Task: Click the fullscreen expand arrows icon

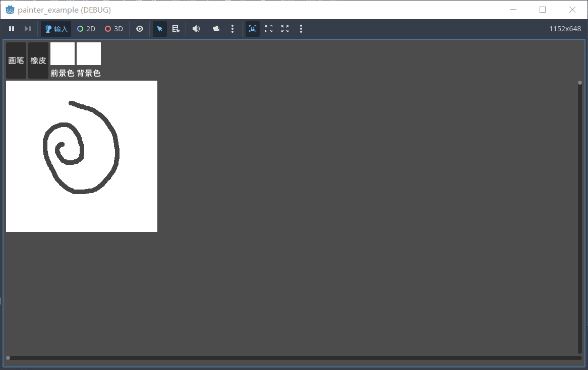Action: pos(285,29)
